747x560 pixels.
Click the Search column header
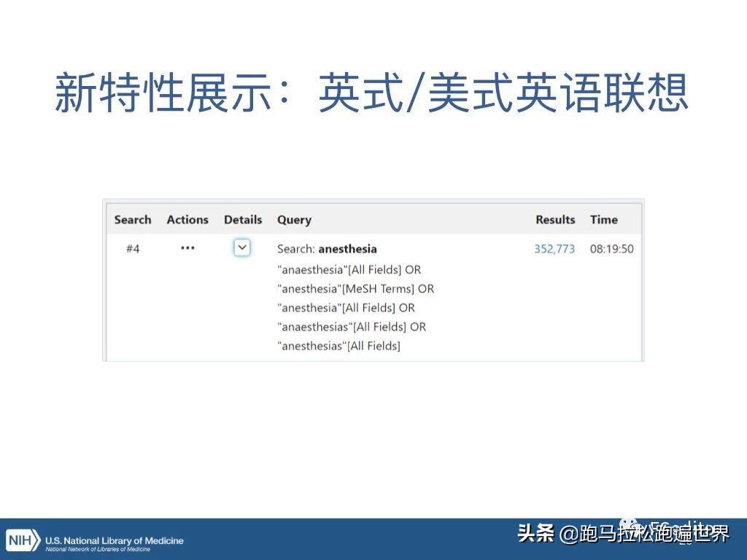point(133,219)
